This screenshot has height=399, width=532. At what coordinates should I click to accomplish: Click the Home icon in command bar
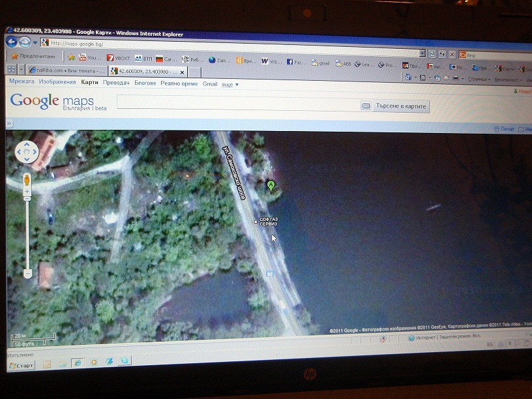click(x=409, y=78)
